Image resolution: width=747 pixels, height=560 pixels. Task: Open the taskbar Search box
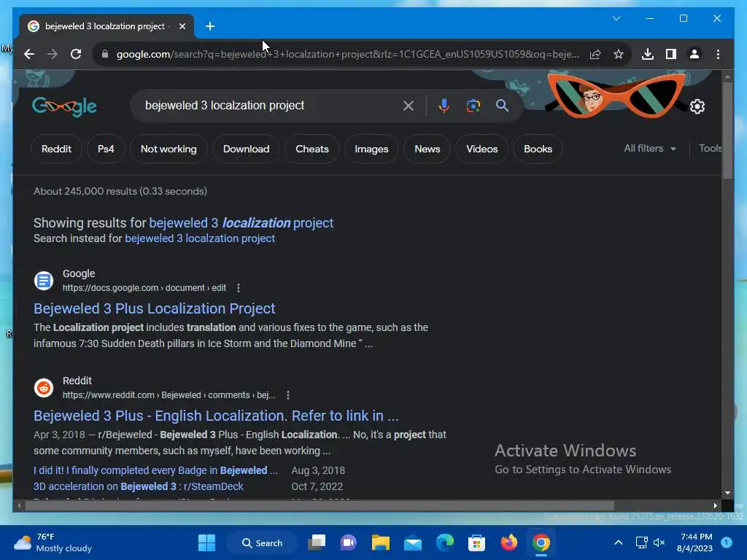263,542
